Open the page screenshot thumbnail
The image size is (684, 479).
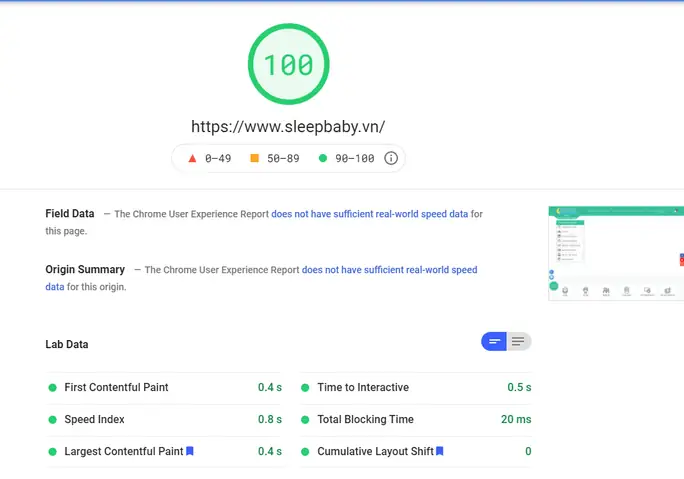pos(616,253)
